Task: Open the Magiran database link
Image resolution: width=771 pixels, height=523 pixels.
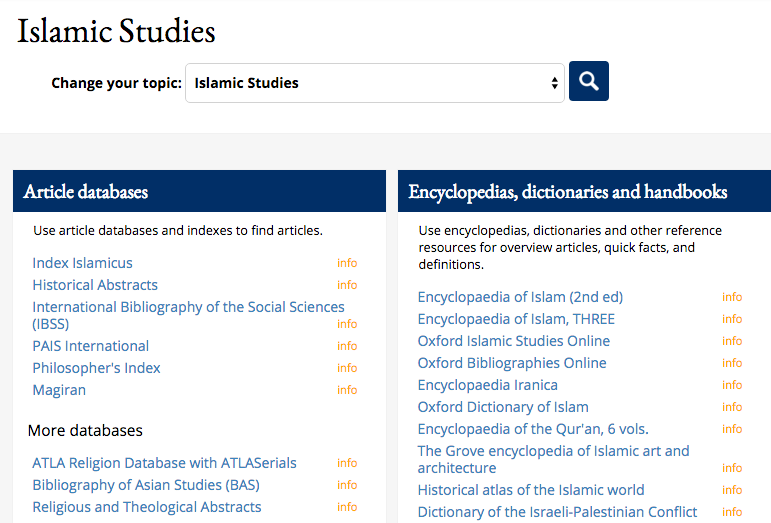Action: click(59, 390)
